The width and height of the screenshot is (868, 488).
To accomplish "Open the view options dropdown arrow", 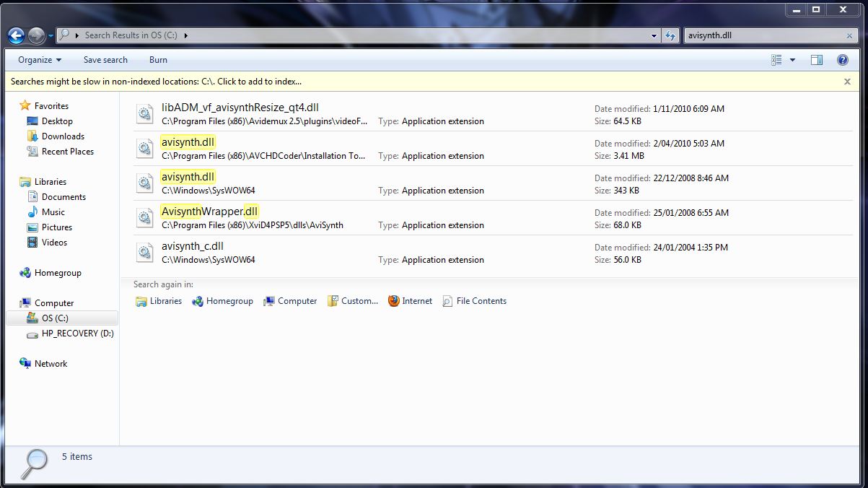I will 792,60.
